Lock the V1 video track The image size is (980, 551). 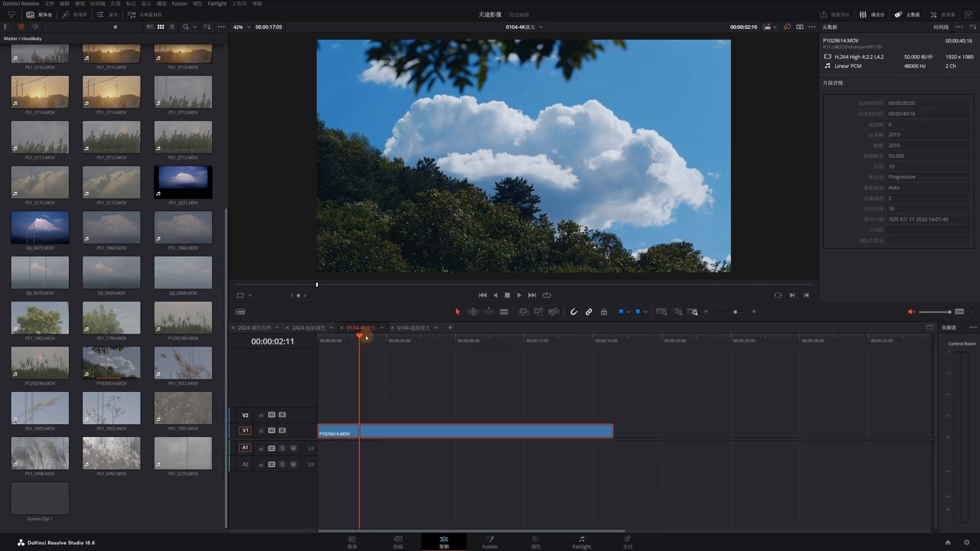[x=261, y=431]
